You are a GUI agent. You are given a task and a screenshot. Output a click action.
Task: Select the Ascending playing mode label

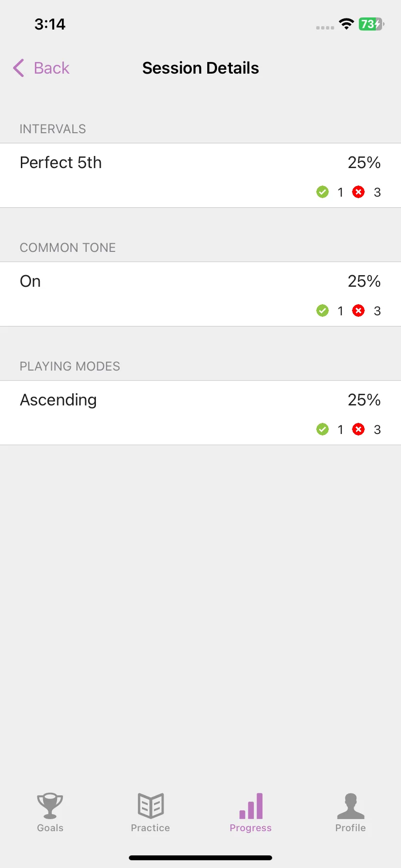click(58, 400)
